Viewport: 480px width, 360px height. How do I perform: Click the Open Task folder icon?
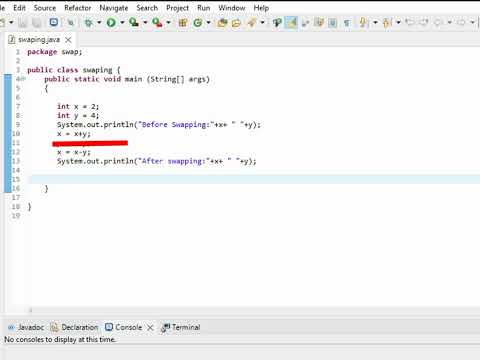(236, 23)
